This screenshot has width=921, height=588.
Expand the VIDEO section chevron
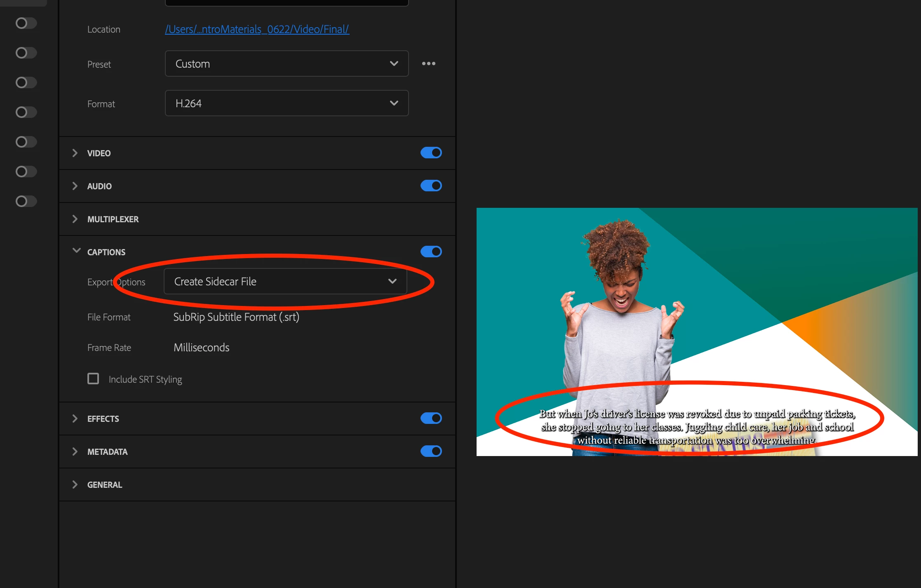click(75, 153)
